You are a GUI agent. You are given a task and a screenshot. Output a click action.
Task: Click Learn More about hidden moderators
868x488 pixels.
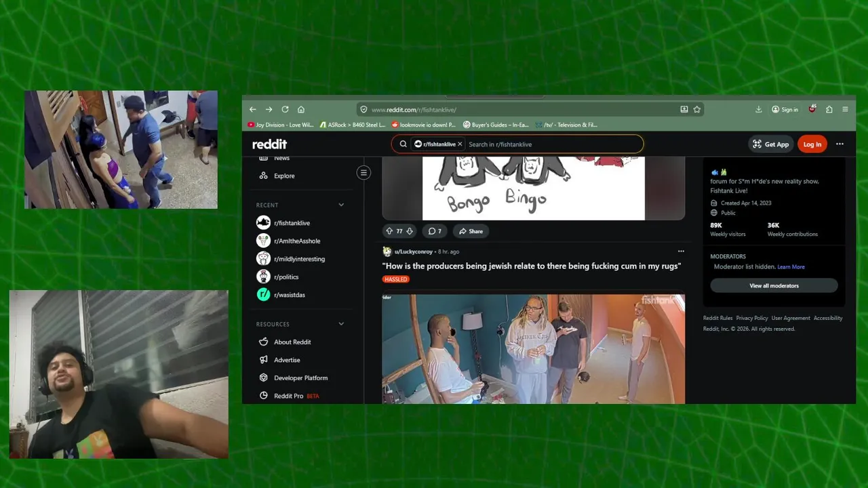tap(791, 267)
